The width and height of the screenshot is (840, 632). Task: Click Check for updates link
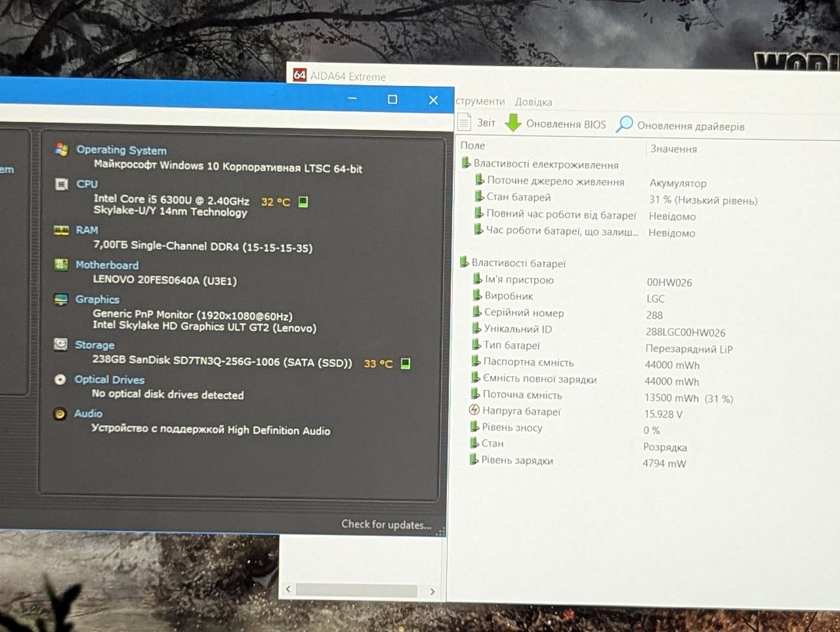pyautogui.click(x=386, y=524)
